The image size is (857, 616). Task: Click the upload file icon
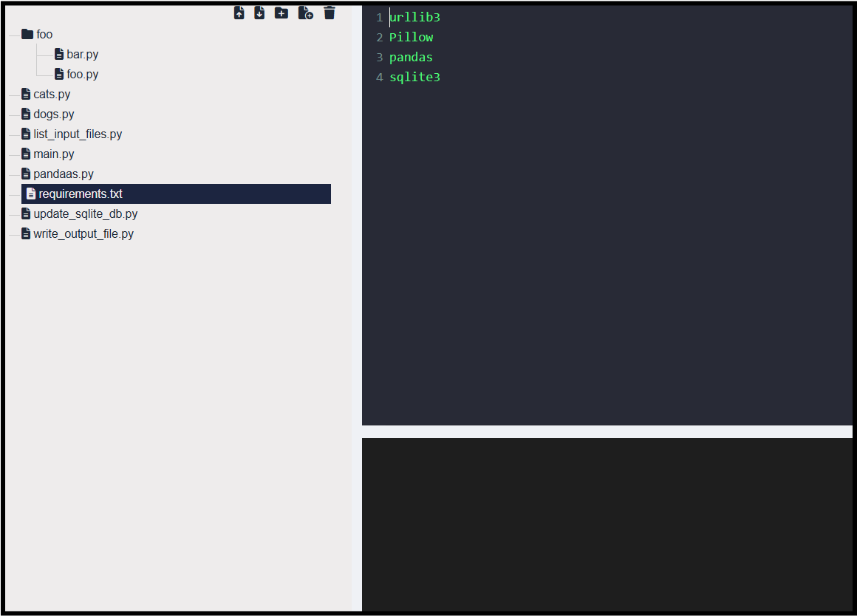239,13
